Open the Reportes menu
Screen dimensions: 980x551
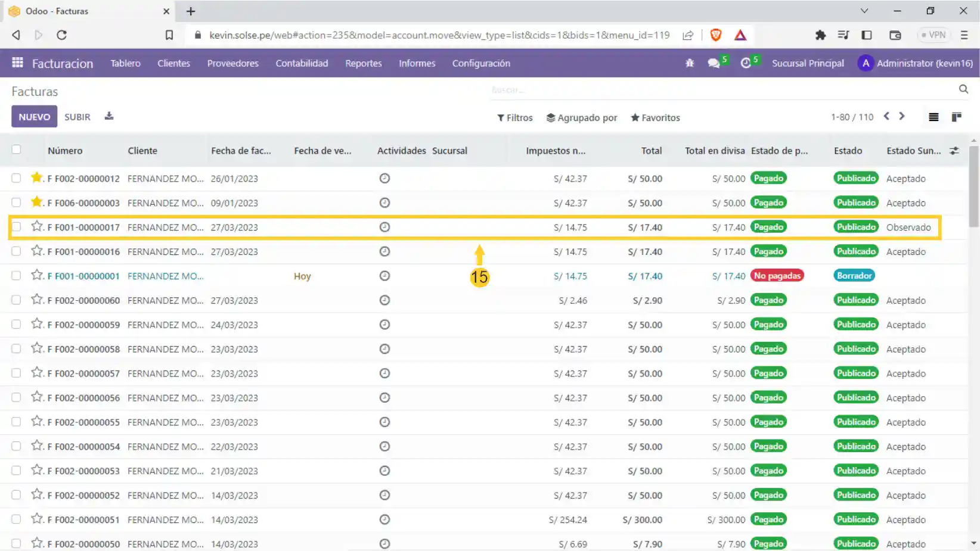coord(363,63)
